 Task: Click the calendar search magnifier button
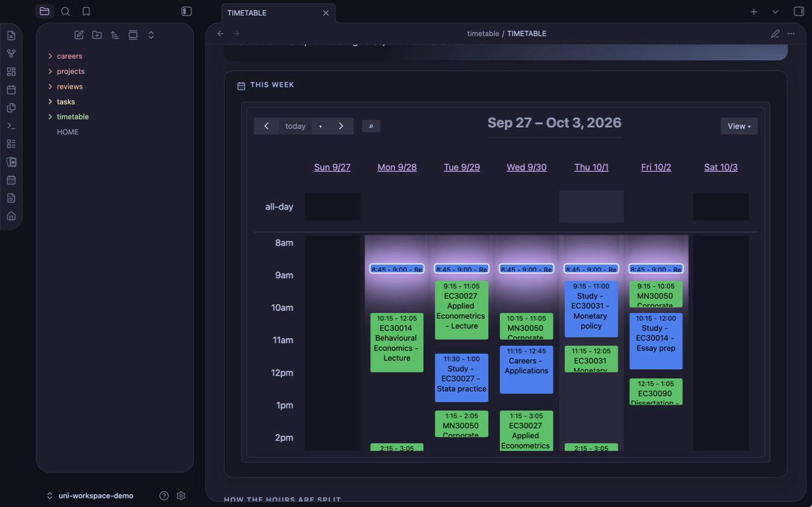pos(371,126)
